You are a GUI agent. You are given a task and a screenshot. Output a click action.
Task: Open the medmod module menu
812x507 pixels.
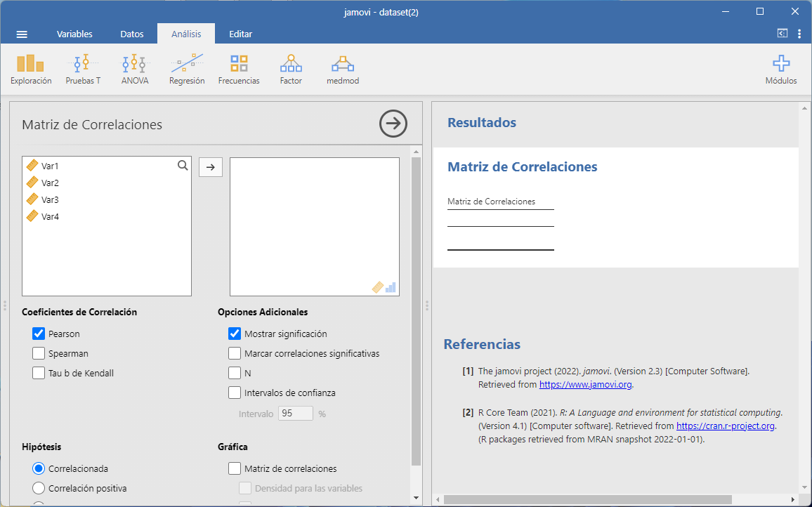coord(343,70)
